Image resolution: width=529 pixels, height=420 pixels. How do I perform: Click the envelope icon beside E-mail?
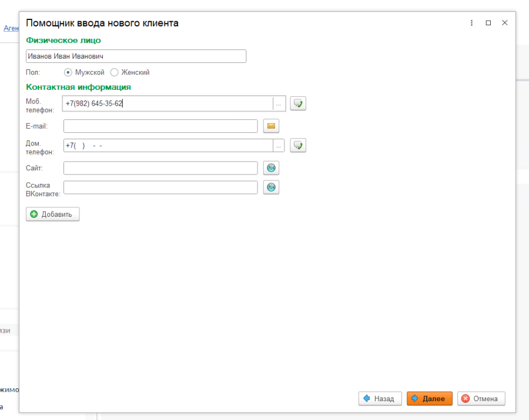271,126
